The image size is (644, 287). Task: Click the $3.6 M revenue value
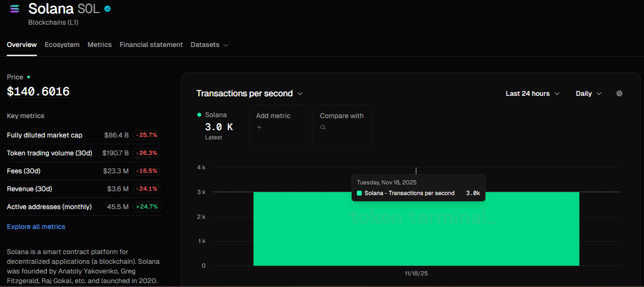pos(118,189)
